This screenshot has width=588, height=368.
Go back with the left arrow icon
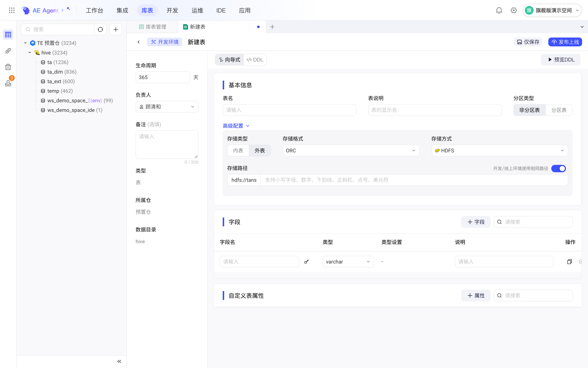[x=139, y=42]
